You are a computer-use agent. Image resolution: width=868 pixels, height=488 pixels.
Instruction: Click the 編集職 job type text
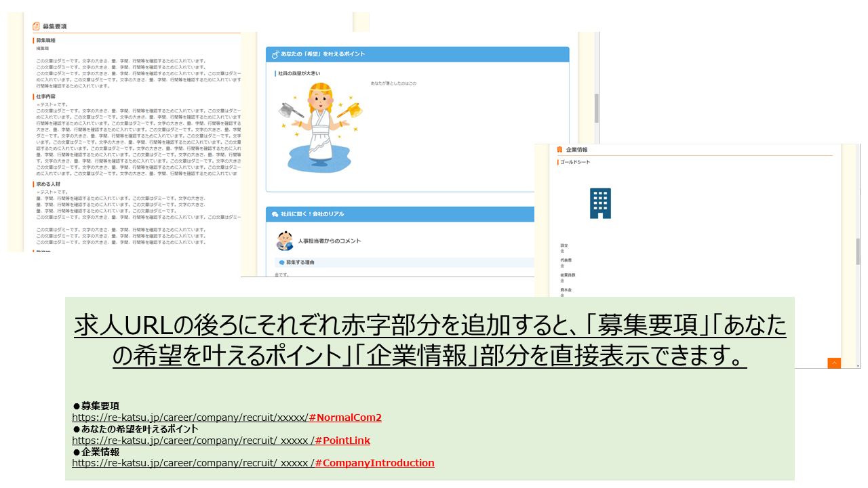click(43, 49)
